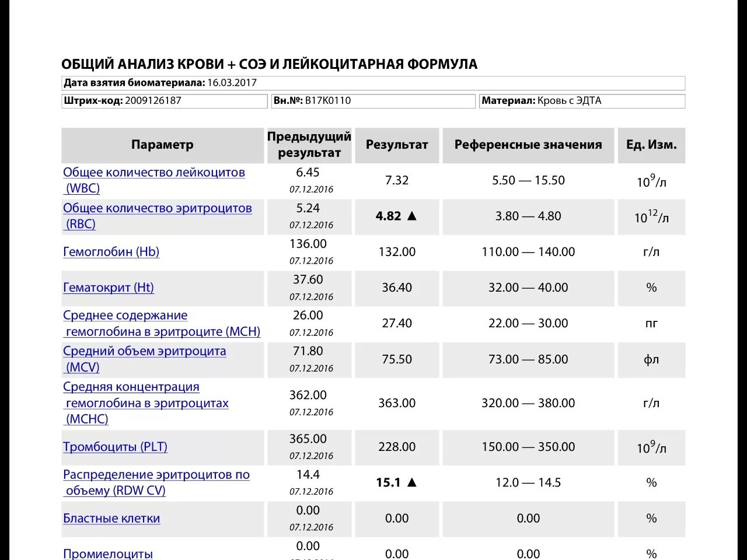The height and width of the screenshot is (560, 747).
Task: Click RDW reference range 12.0 — 14.5
Action: tap(528, 482)
